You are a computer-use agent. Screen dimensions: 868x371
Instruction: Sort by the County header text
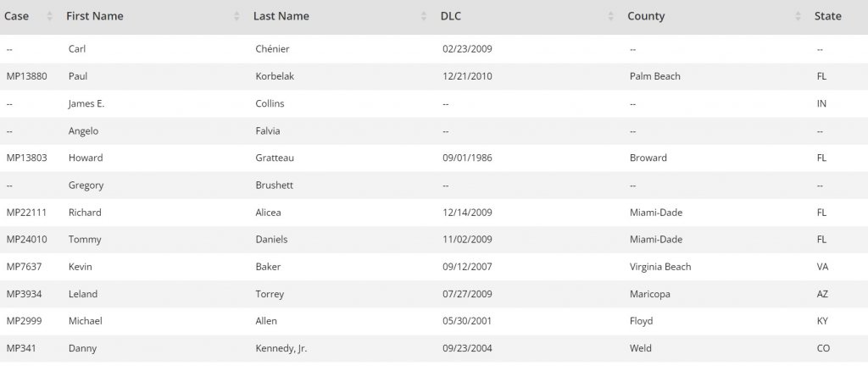(646, 16)
